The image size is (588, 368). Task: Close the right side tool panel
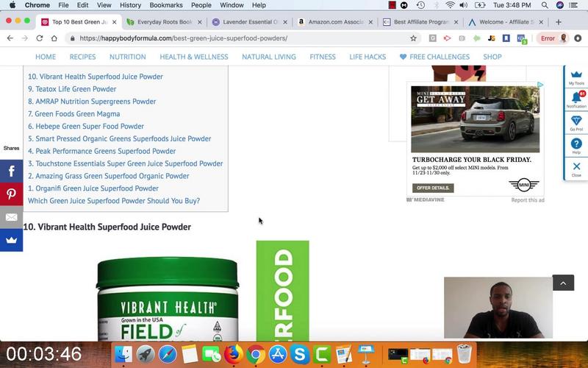coord(576,169)
